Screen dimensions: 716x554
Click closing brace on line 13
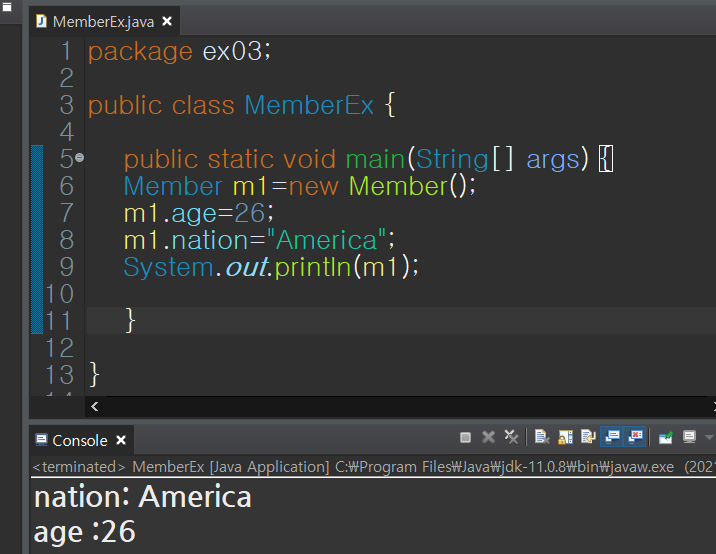coord(94,375)
